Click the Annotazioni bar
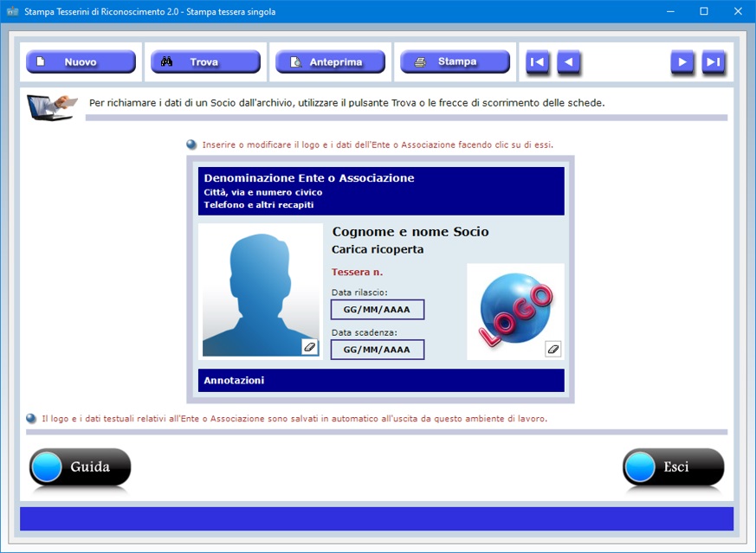Image resolution: width=756 pixels, height=553 pixels. click(x=381, y=381)
